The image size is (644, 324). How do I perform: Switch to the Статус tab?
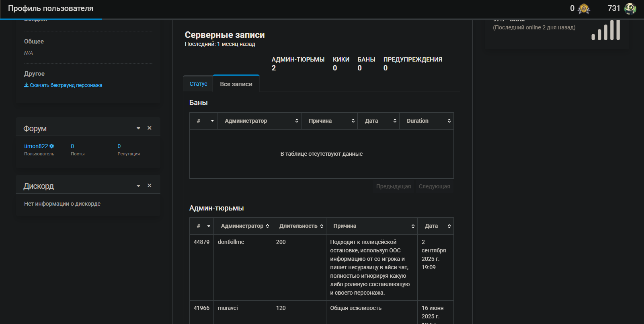198,84
